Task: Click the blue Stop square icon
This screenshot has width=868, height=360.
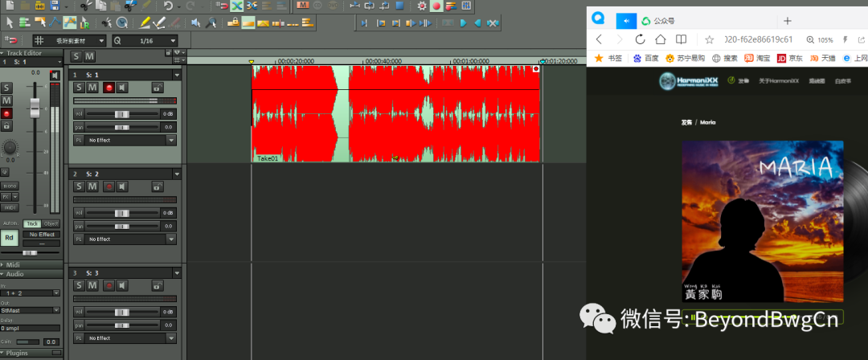Action: pos(399,6)
